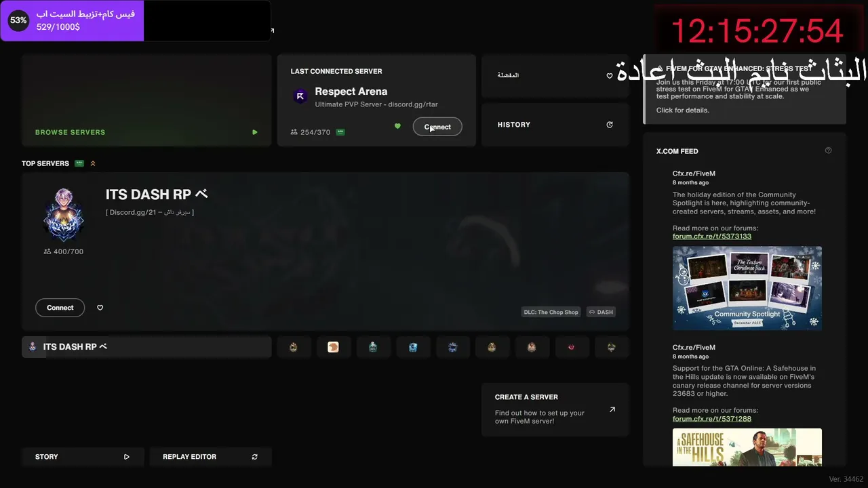Click the Discord.gg/21 server description
Screen dimensions: 868x488
150,212
